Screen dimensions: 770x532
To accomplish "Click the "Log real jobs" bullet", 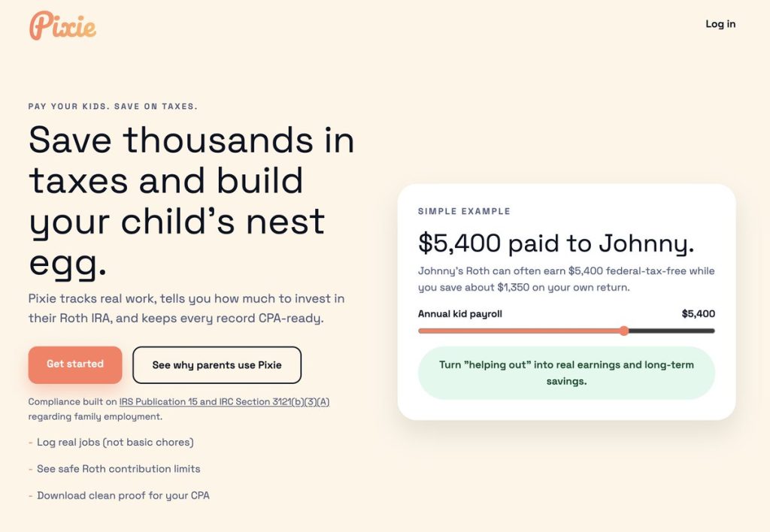I will point(115,443).
